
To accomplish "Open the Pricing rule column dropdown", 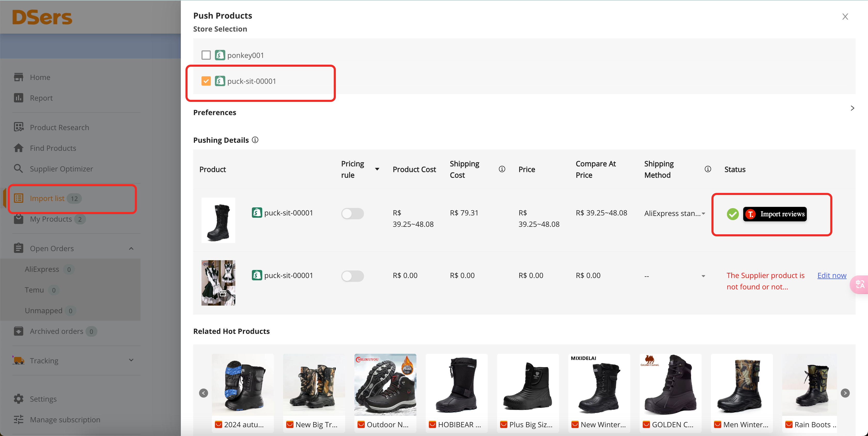I will pyautogui.click(x=377, y=169).
